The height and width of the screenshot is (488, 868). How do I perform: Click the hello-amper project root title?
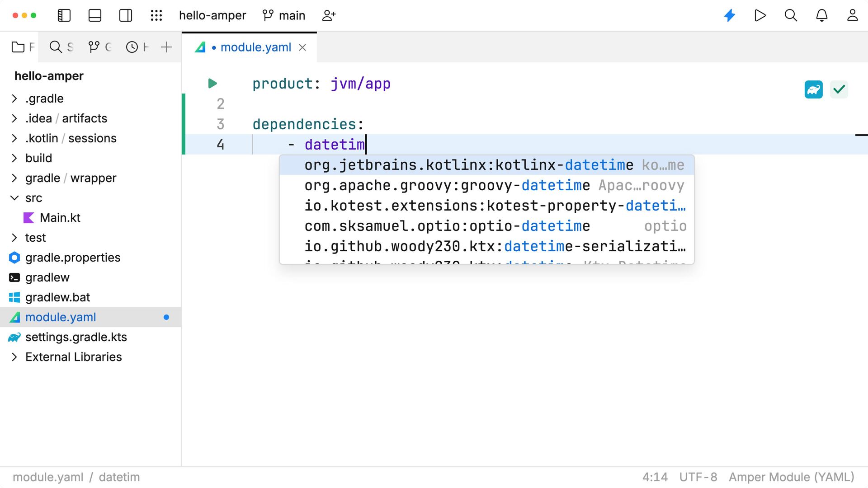tap(49, 76)
